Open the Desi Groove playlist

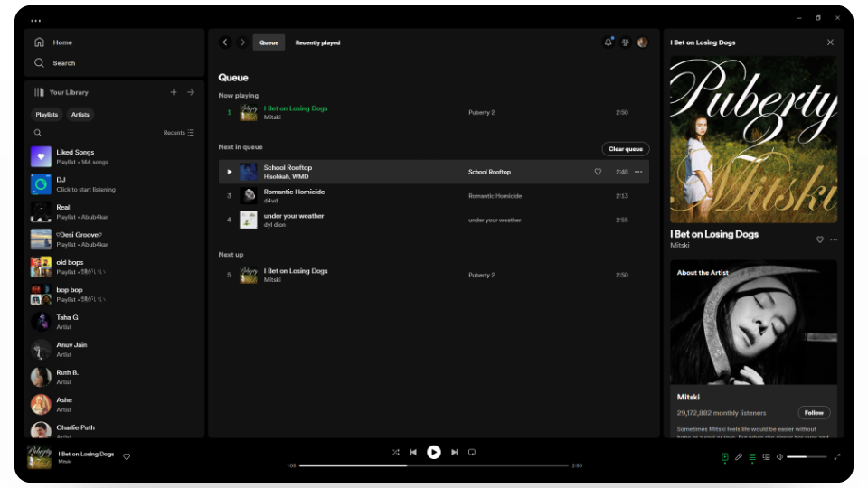(115, 239)
